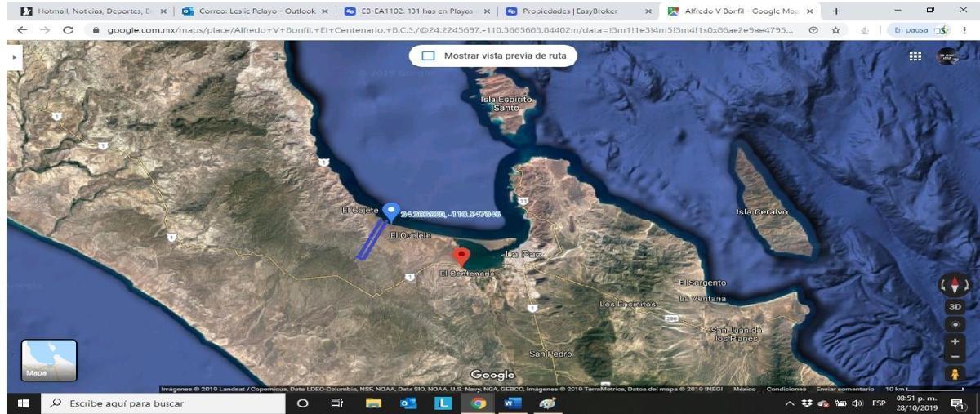This screenshot has width=980, height=414.
Task: Click the compass to reset north
Action: (x=955, y=286)
